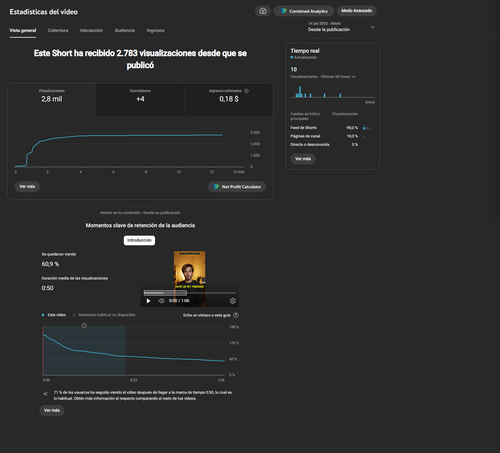500x453 pixels.
Task: Click Páginas de canal traffic source row
Action: click(x=332, y=136)
